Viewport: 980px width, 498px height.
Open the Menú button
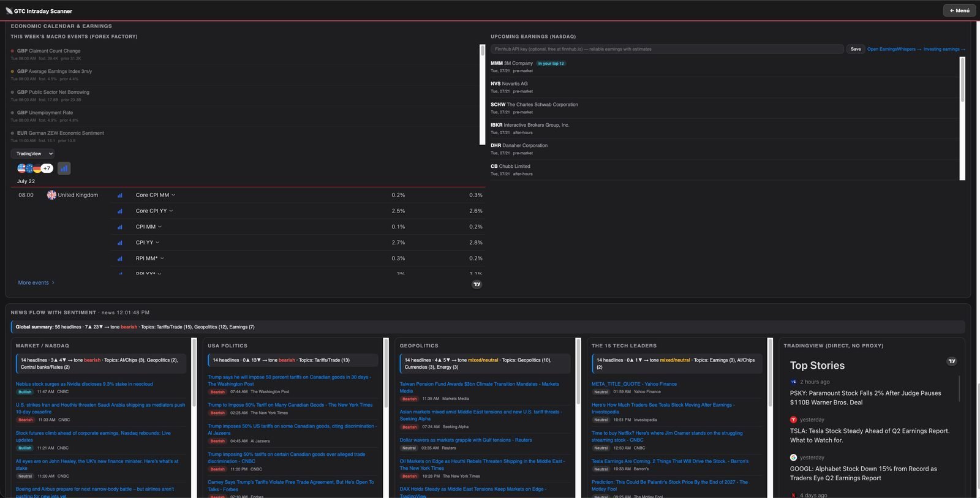[x=959, y=10]
